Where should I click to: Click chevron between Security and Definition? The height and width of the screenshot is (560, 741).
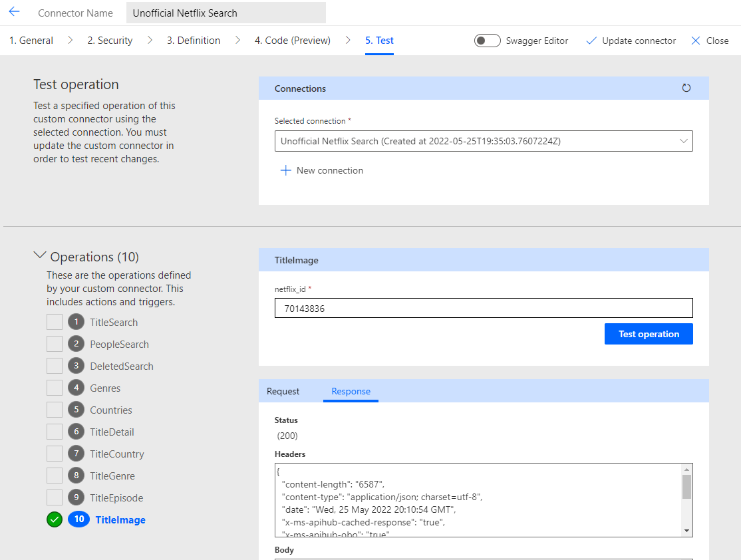[x=150, y=40]
